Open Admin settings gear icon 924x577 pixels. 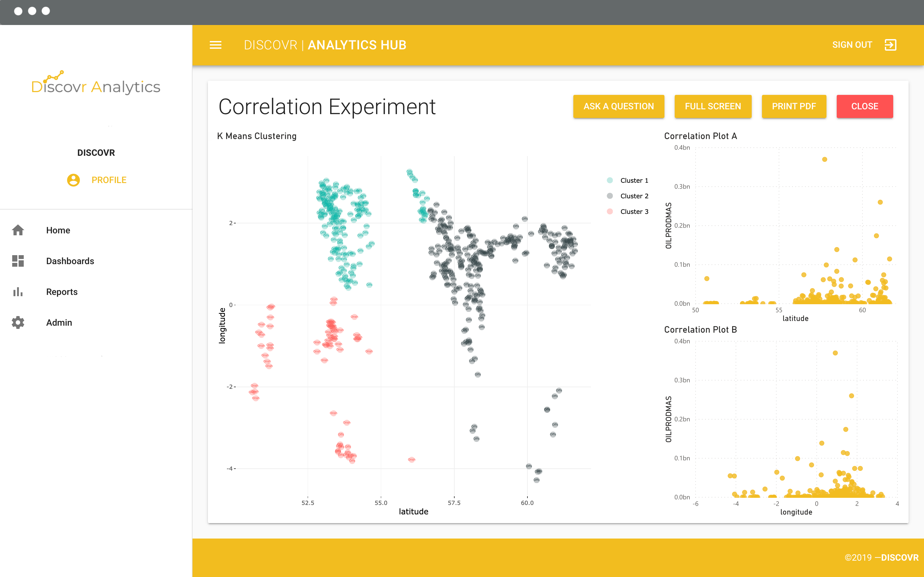click(18, 322)
